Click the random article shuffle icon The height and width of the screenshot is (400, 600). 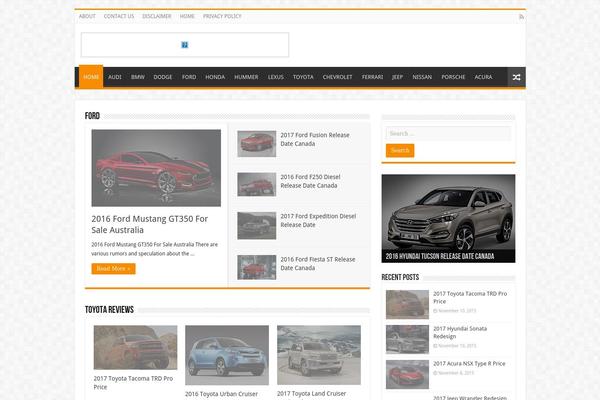coord(516,77)
